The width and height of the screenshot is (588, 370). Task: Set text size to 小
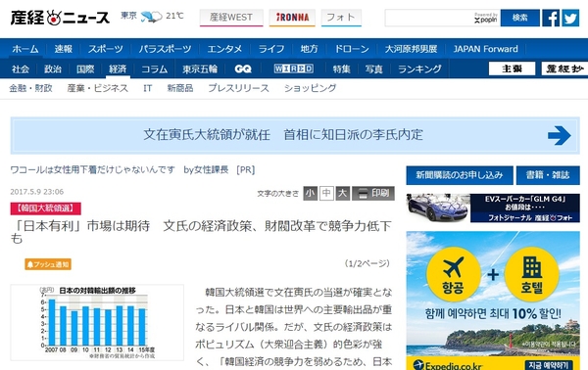point(310,193)
